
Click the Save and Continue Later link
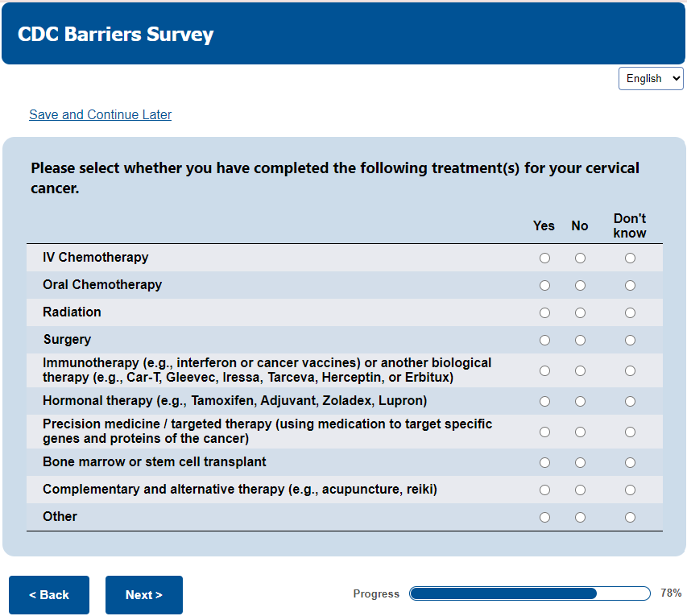click(100, 114)
